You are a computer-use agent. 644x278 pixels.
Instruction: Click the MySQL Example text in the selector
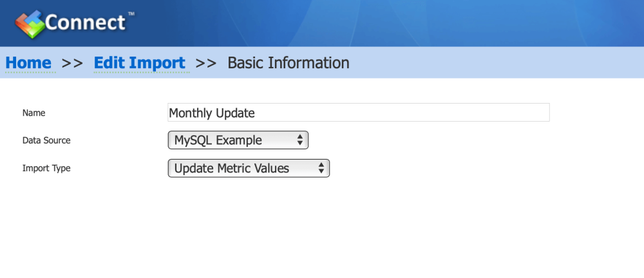[218, 140]
